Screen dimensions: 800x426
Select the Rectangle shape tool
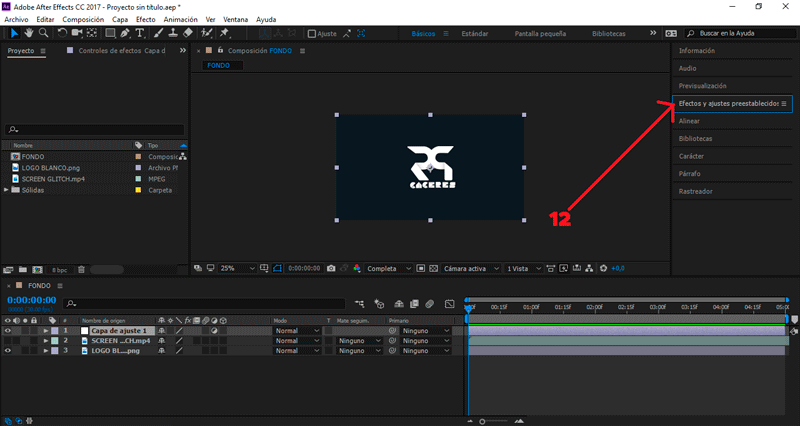[110, 33]
